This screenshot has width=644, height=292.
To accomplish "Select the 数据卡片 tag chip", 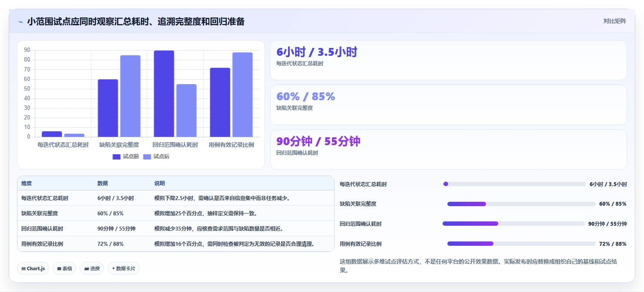I will 124,268.
